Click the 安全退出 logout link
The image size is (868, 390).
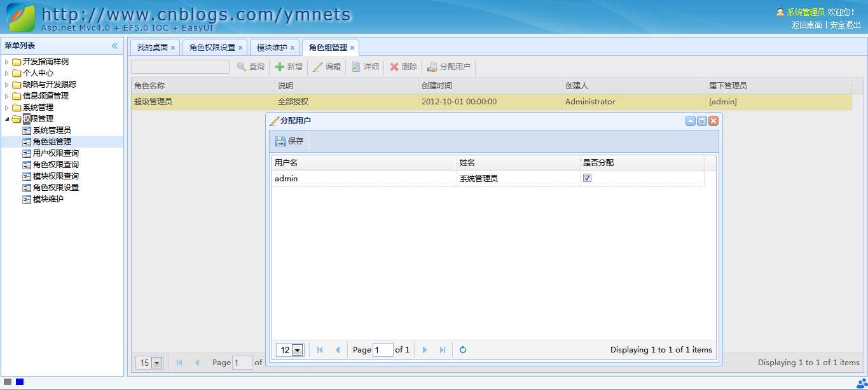pos(846,25)
